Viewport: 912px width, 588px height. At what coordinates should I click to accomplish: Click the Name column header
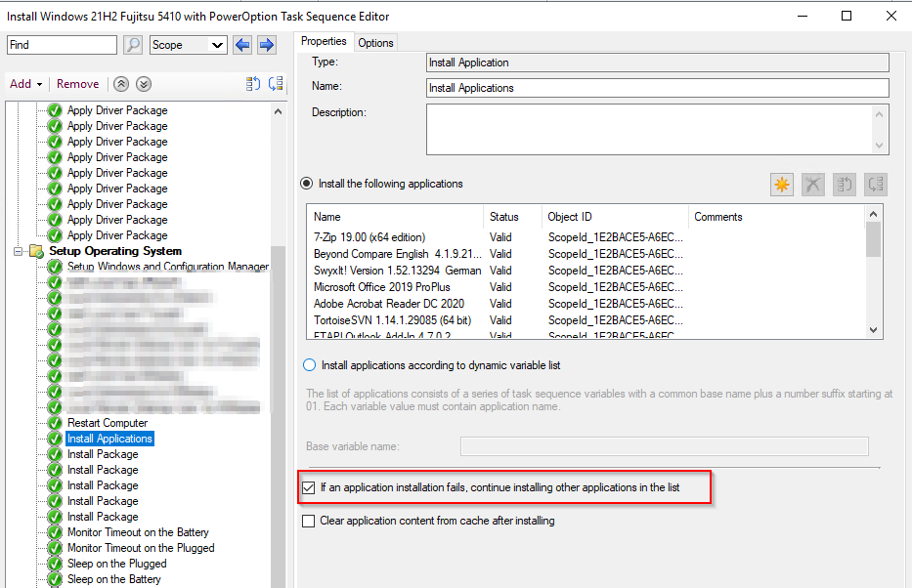coord(396,217)
